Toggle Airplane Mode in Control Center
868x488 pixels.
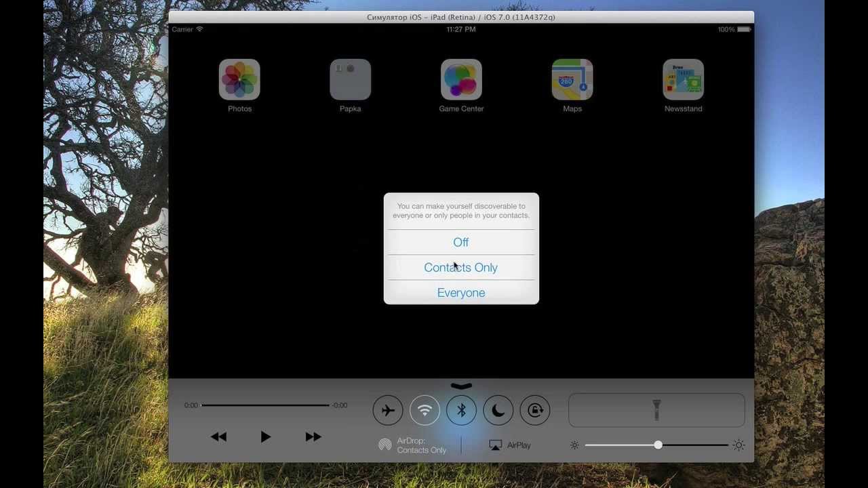point(388,410)
